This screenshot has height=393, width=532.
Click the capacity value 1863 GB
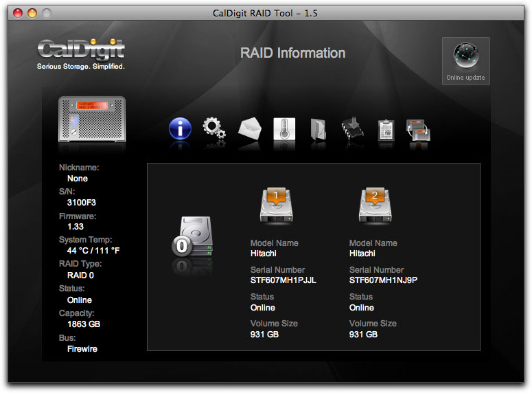[84, 324]
